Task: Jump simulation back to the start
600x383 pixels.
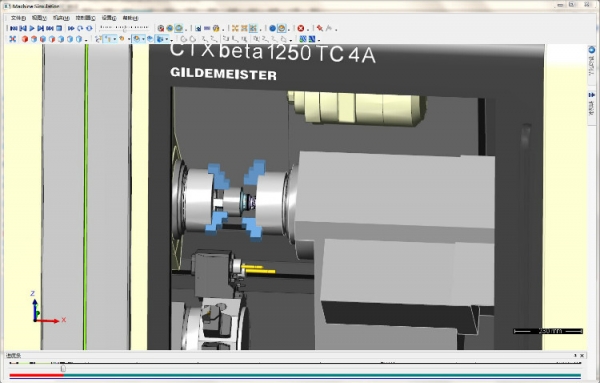Action: click(x=14, y=28)
